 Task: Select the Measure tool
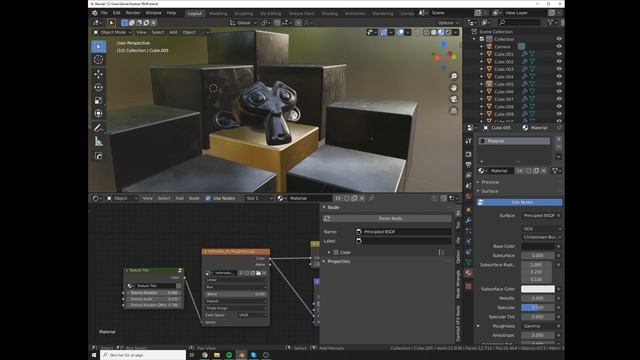[98, 142]
